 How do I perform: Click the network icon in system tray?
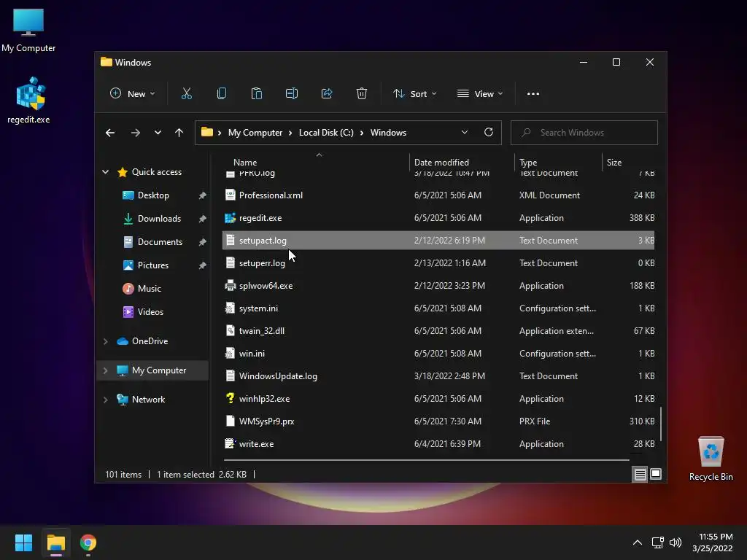coord(658,542)
